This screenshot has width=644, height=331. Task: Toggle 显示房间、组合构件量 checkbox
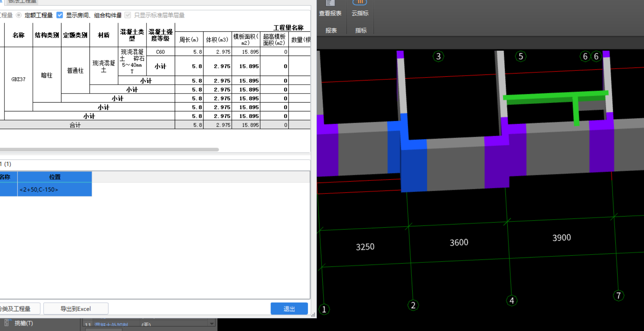[x=60, y=15]
